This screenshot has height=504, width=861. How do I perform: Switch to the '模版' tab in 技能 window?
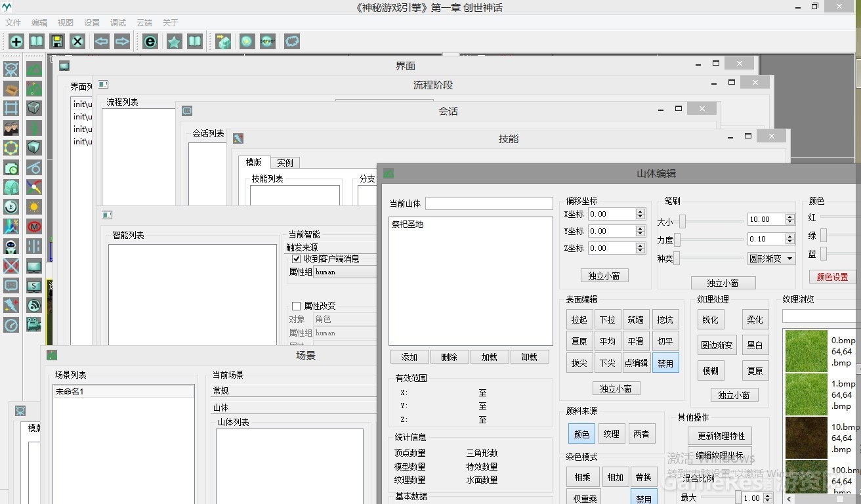pyautogui.click(x=254, y=162)
